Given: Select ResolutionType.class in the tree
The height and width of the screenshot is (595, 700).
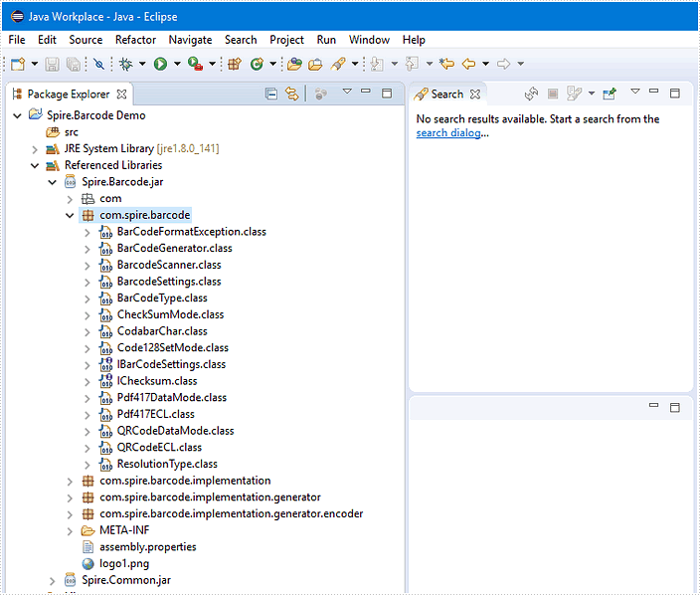Looking at the screenshot, I should 167,464.
